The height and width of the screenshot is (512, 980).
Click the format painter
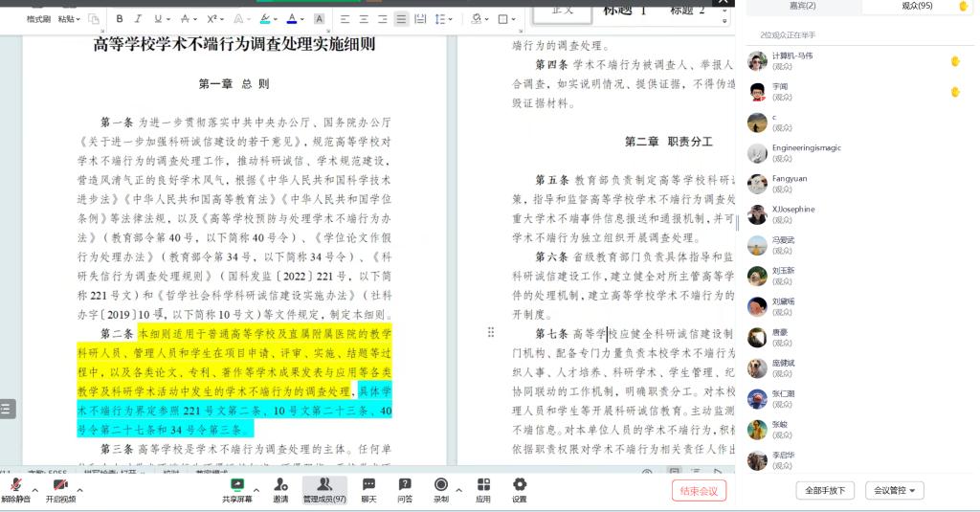coord(38,19)
